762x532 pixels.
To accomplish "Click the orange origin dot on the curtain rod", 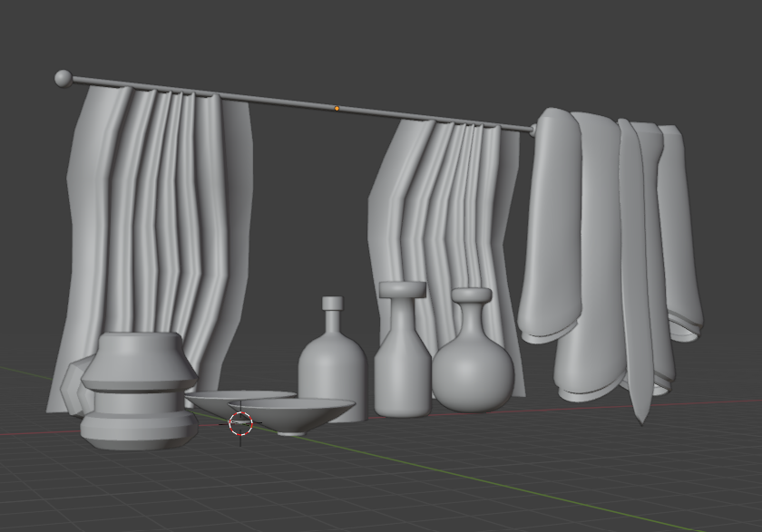I will [x=337, y=109].
